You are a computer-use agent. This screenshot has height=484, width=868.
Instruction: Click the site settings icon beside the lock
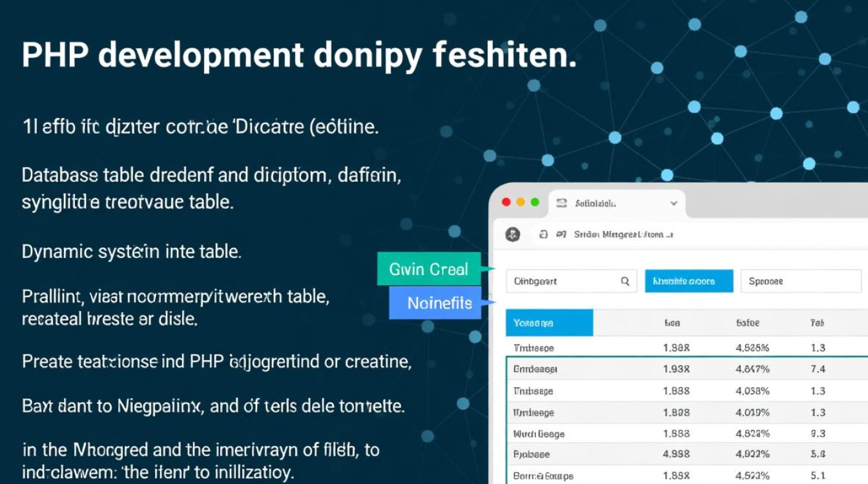(561, 235)
